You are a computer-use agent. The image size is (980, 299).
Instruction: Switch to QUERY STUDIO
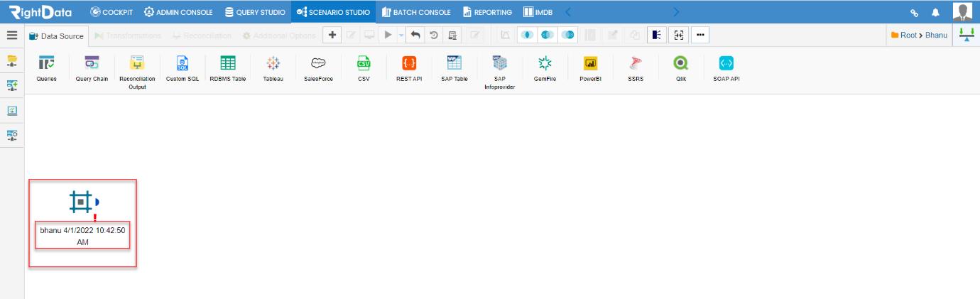[254, 11]
